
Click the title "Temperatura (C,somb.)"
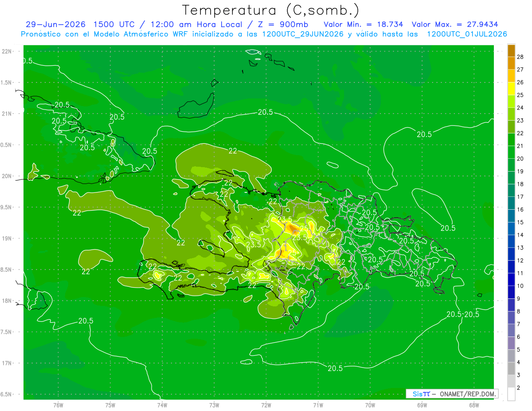pos(270,10)
